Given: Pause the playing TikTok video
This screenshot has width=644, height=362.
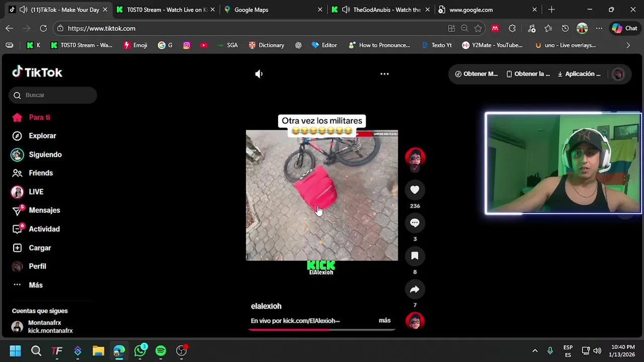Looking at the screenshot, I should 321,196.
